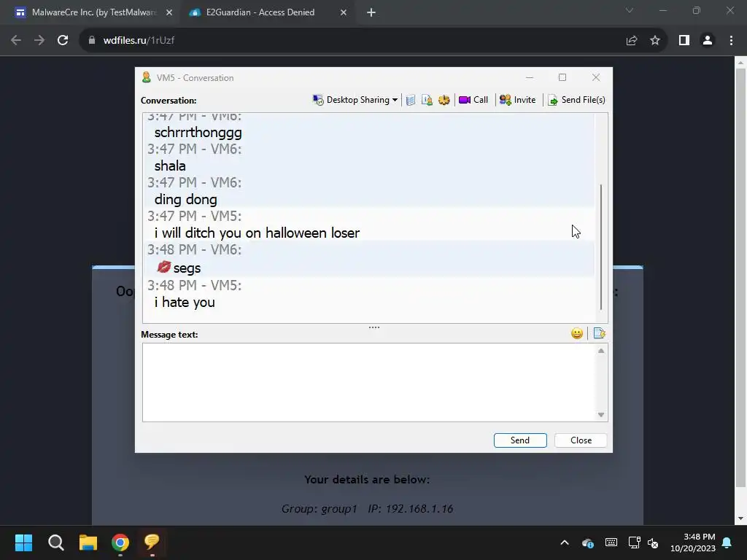The width and height of the screenshot is (747, 560).
Task: Click Chrome forward arrow
Action: point(39,41)
